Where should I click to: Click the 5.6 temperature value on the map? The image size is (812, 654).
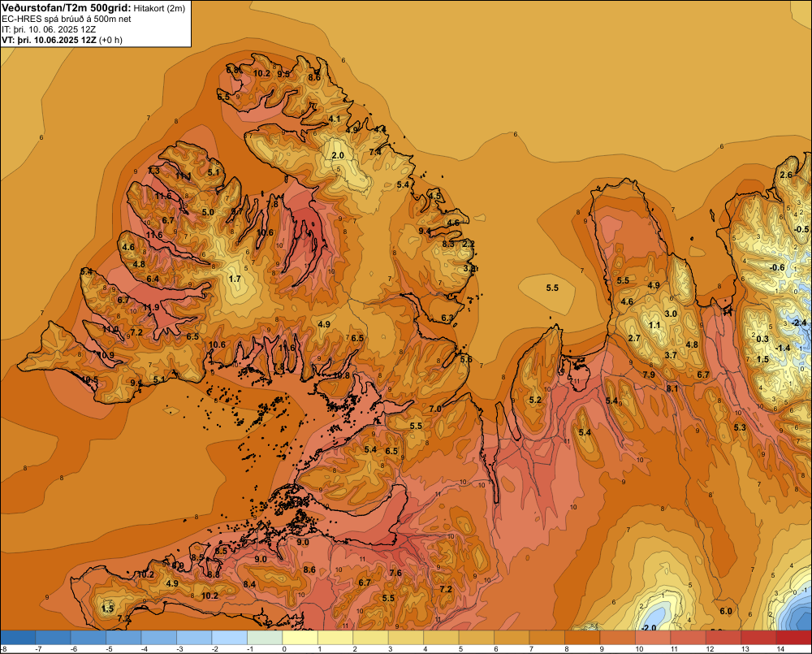point(465,359)
